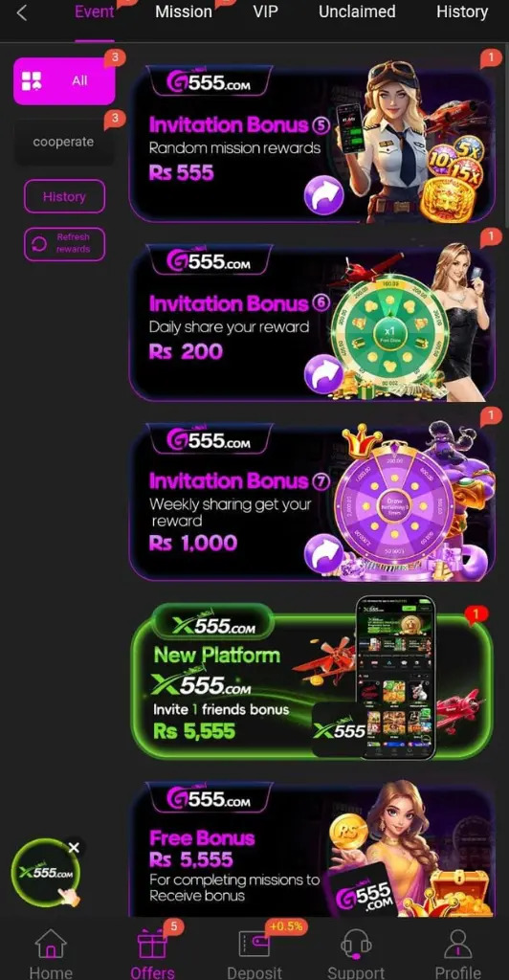Viewport: 509px width, 980px height.
Task: Click the sidebar History button
Action: pos(64,196)
